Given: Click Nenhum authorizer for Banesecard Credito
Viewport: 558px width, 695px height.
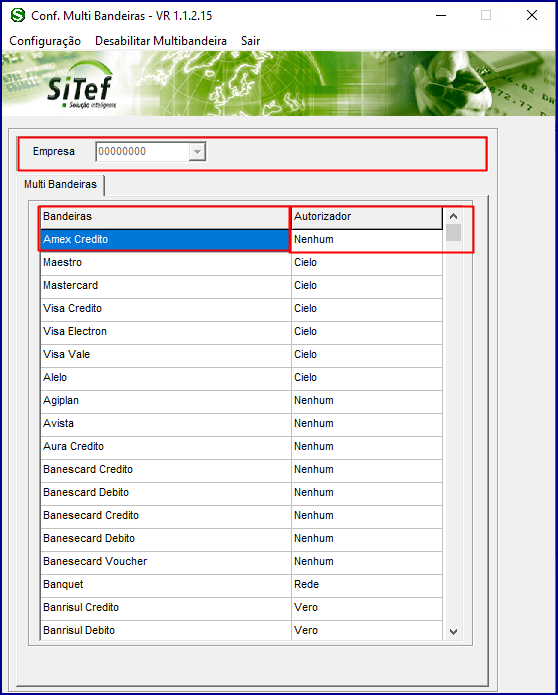Looking at the screenshot, I should coord(367,516).
